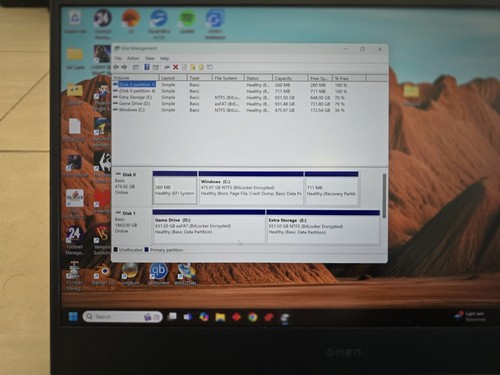Select the 931.50 GB capacity cell

pos(284,98)
